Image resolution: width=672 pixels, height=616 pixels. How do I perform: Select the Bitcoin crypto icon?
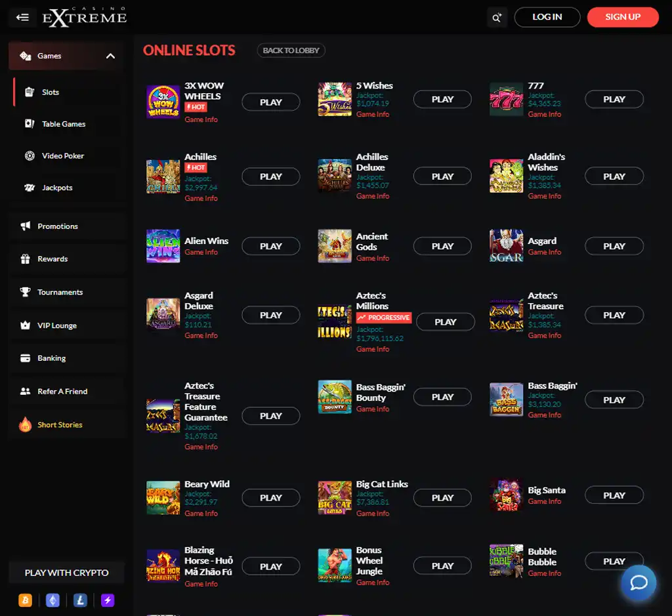(x=26, y=600)
